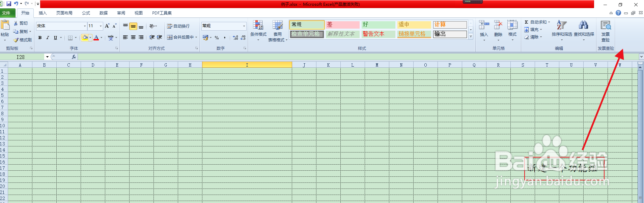
Task: Align text left
Action: 125,37
